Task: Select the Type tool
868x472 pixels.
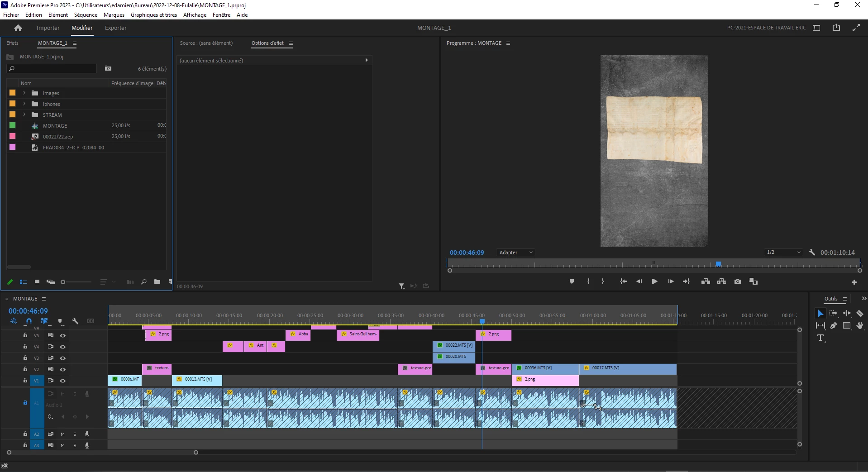Action: click(x=820, y=338)
